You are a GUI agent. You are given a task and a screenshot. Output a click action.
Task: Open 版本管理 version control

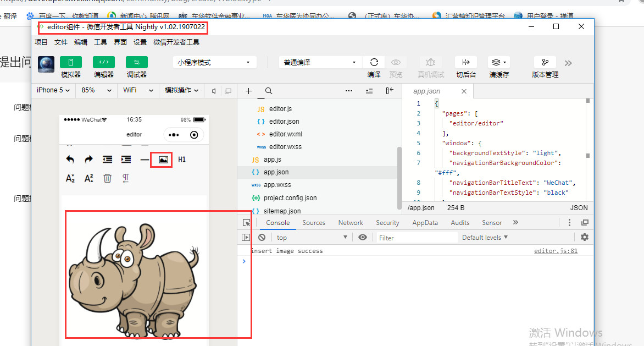(x=545, y=62)
